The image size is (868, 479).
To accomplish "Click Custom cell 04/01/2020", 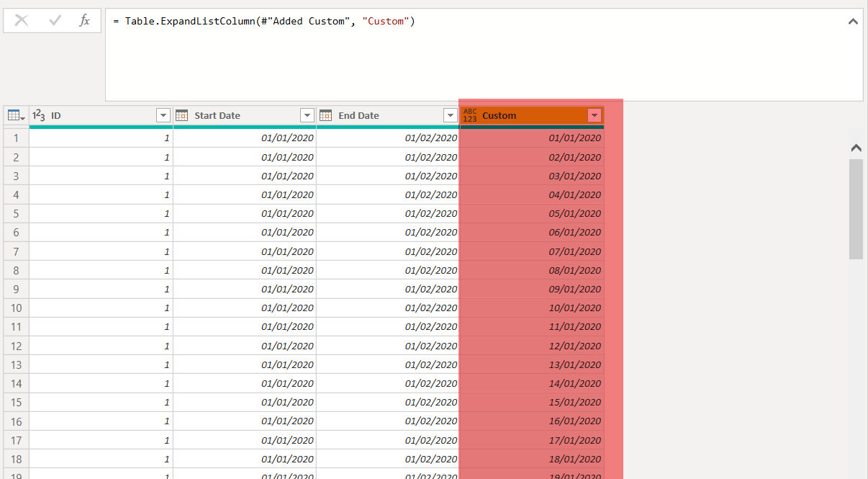I will coord(532,194).
